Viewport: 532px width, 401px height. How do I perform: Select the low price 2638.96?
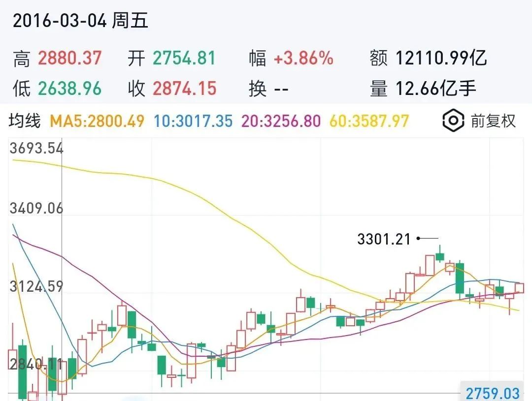(70, 89)
